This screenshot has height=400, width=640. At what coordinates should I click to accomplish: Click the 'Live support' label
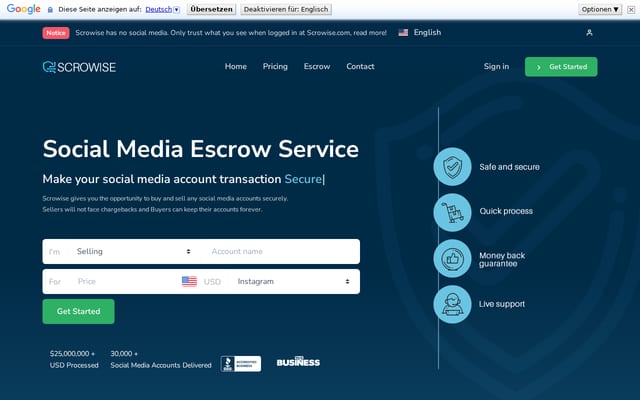(502, 304)
